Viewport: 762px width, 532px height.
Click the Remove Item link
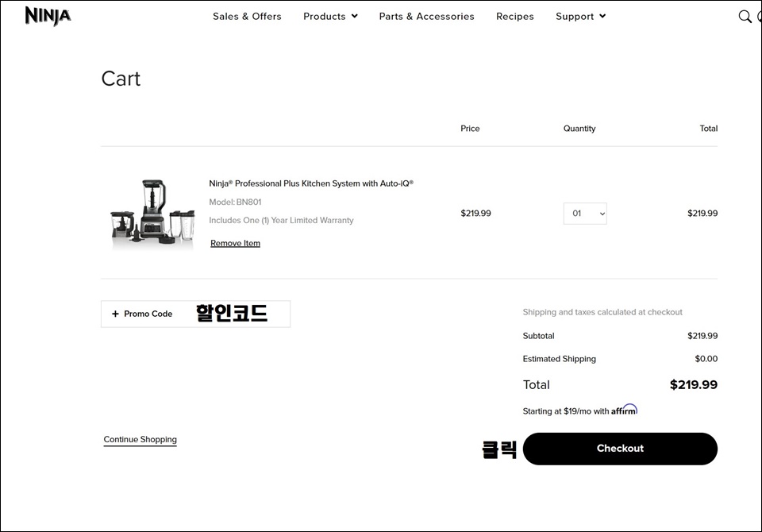[235, 243]
